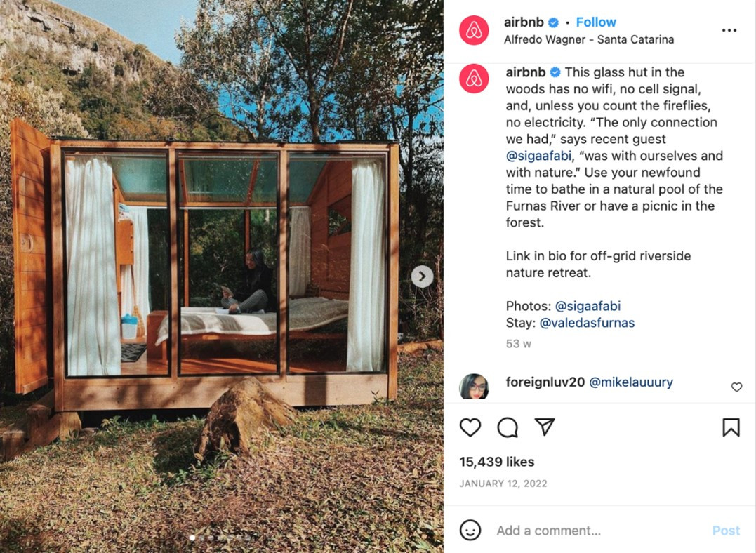Viewport: 756px width, 553px height.
Task: Open the three-dot more options menu
Action: (x=729, y=30)
